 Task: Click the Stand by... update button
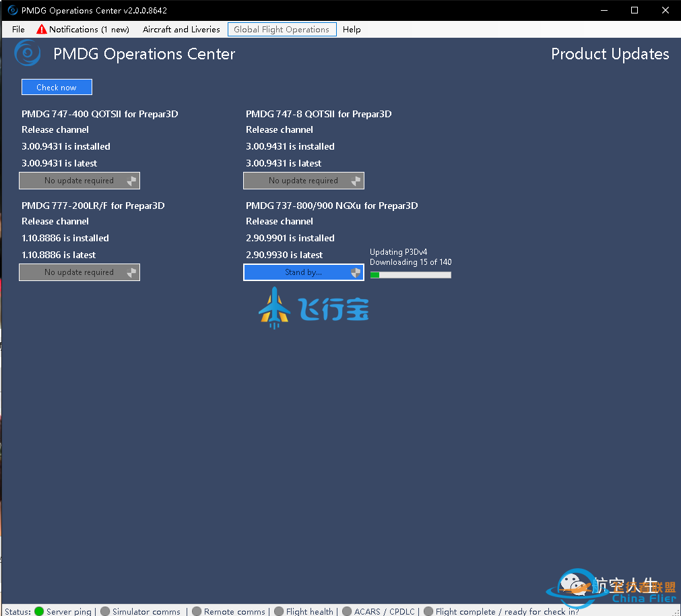304,272
